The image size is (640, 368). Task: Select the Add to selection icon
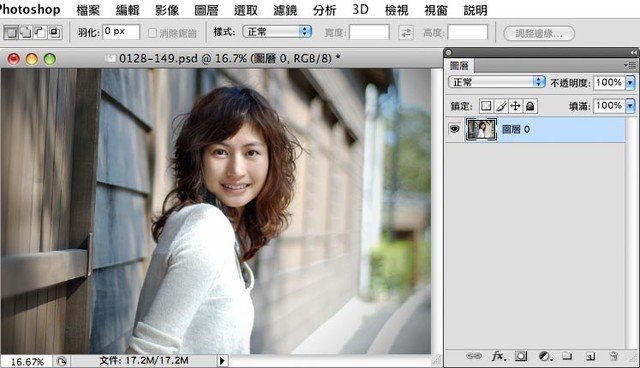pos(26,32)
